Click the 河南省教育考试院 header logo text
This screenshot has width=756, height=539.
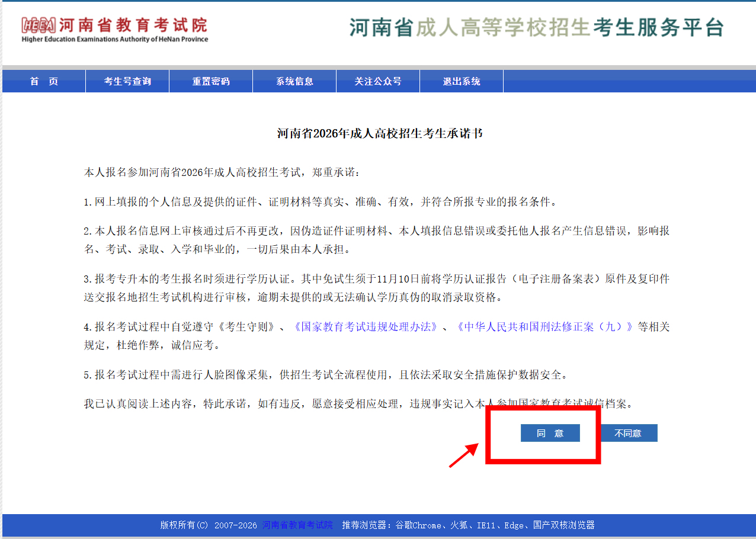click(132, 25)
